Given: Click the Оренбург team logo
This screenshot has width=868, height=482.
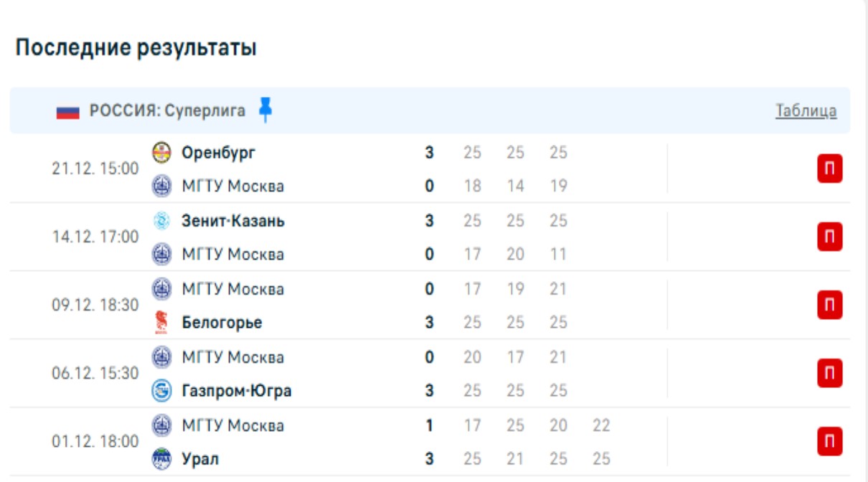Looking at the screenshot, I should tap(162, 152).
